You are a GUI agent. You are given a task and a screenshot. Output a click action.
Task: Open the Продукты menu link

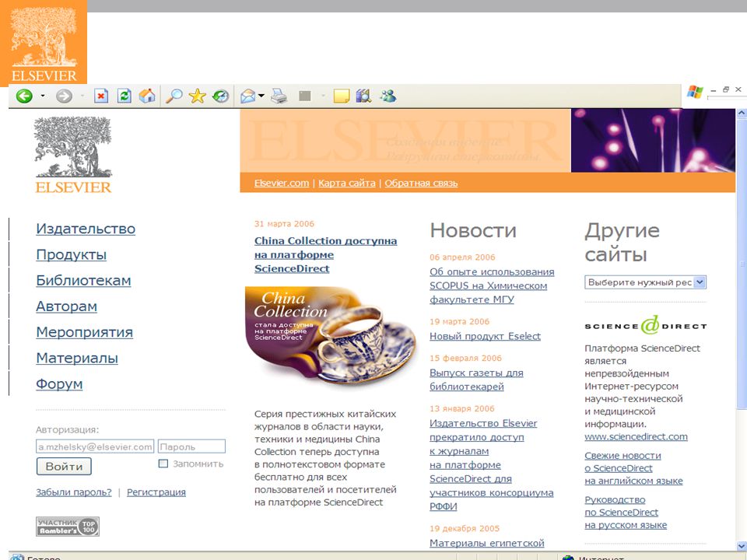coord(72,255)
